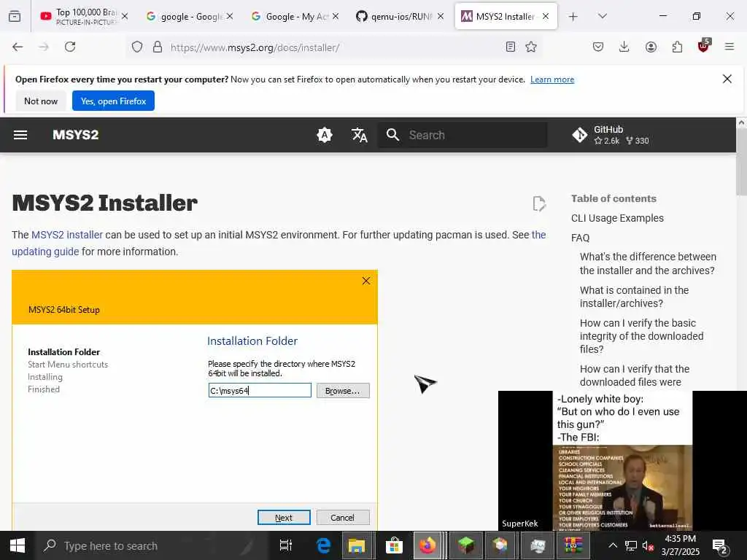Viewport: 747px width, 560px height.
Task: Jump to CLI Usage Examples section
Action: 617,218
